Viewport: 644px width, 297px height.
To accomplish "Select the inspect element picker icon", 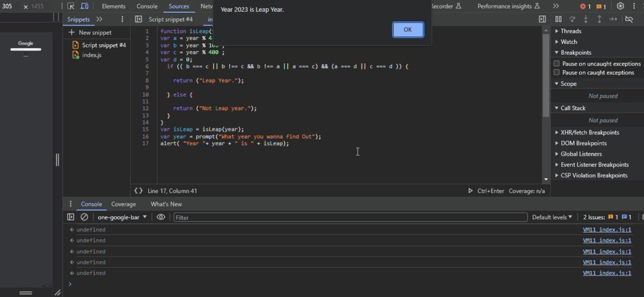I will (x=71, y=6).
